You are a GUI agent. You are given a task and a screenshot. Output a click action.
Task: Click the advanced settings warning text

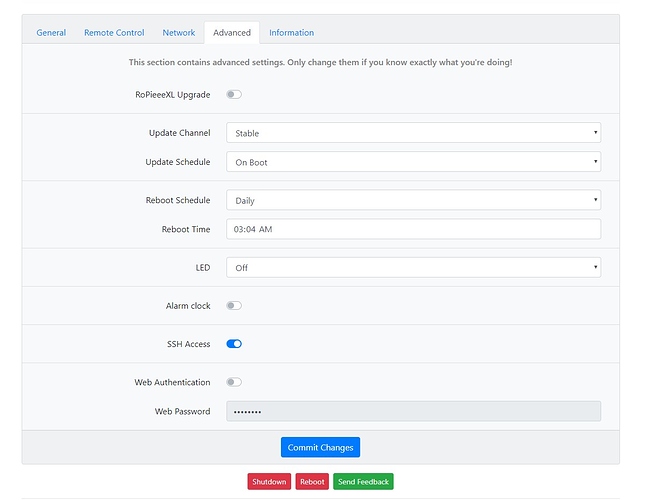[320, 62]
